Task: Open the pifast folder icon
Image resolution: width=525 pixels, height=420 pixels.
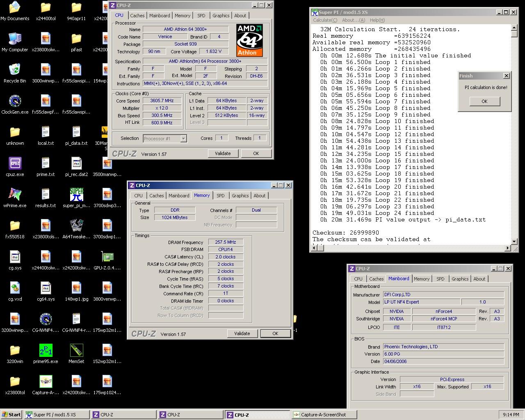Action: (76, 42)
